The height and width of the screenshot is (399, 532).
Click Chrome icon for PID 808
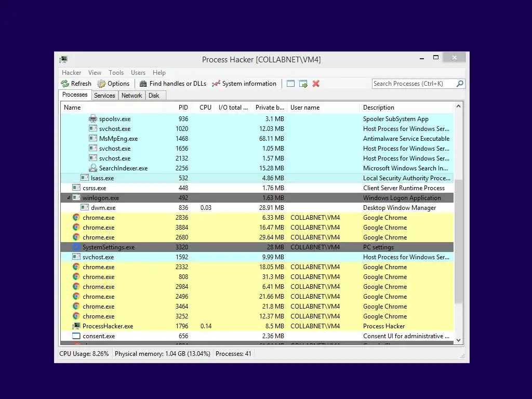click(76, 276)
